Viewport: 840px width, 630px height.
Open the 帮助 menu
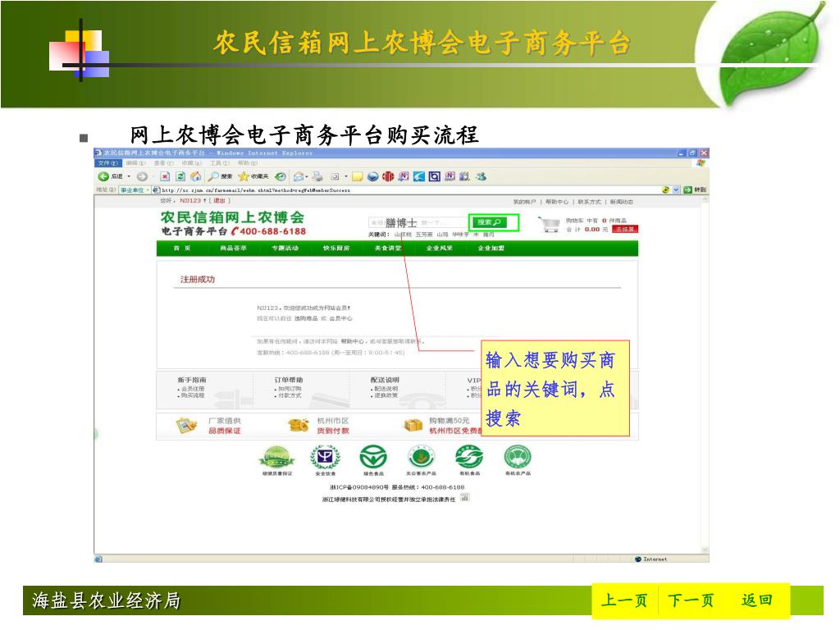[x=248, y=163]
